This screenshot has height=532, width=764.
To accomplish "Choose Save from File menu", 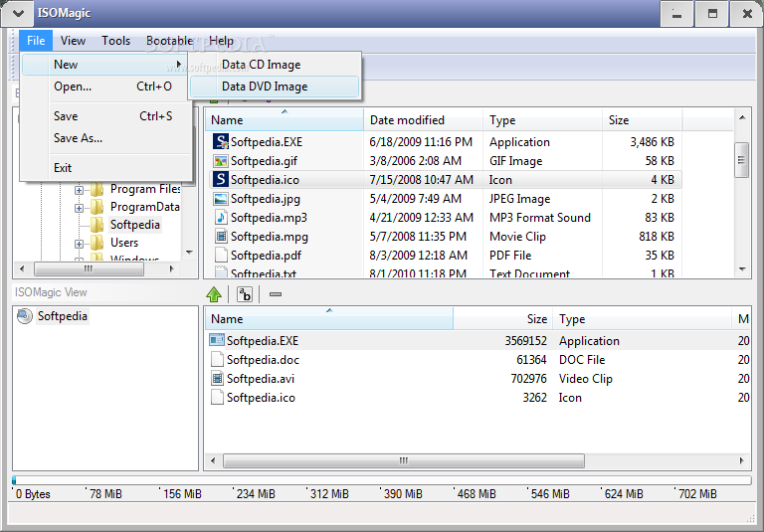I will (x=105, y=116).
